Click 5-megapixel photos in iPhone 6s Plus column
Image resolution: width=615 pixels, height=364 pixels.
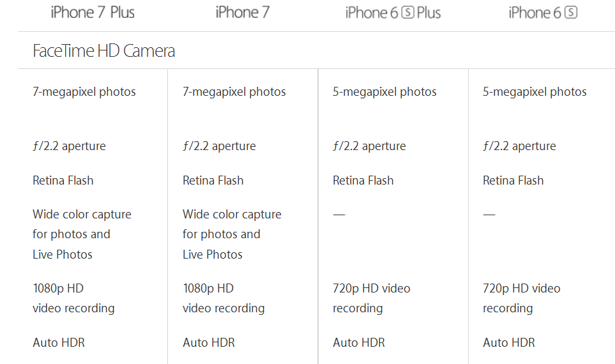pos(384,92)
